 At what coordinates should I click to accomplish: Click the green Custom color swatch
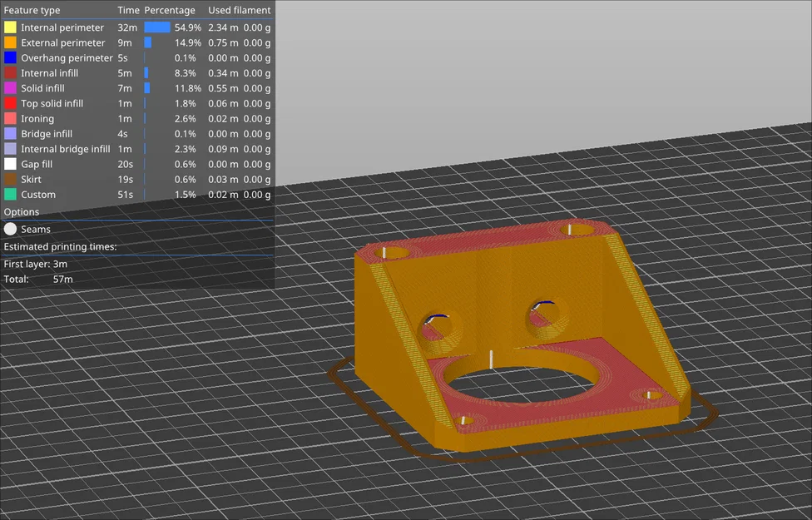10,194
